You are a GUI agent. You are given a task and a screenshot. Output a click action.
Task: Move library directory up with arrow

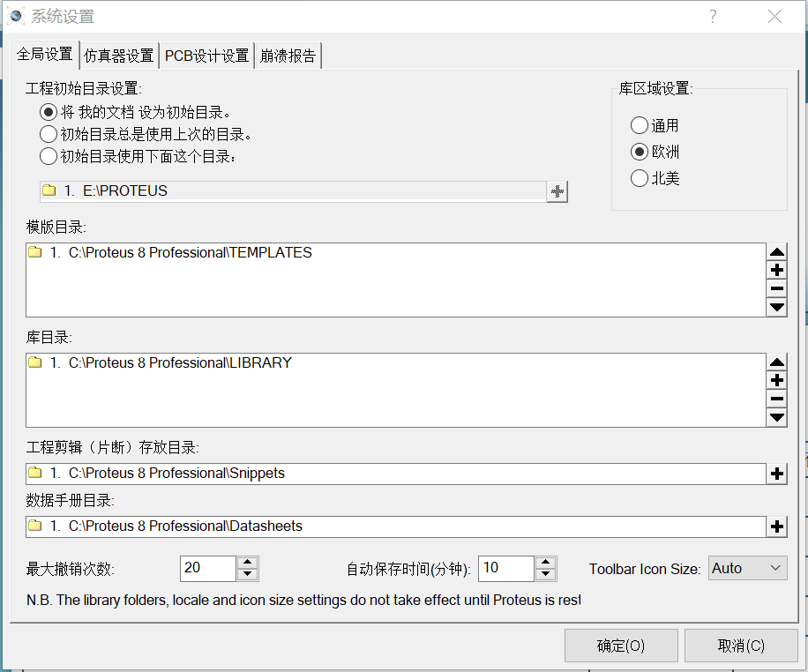pos(776,362)
